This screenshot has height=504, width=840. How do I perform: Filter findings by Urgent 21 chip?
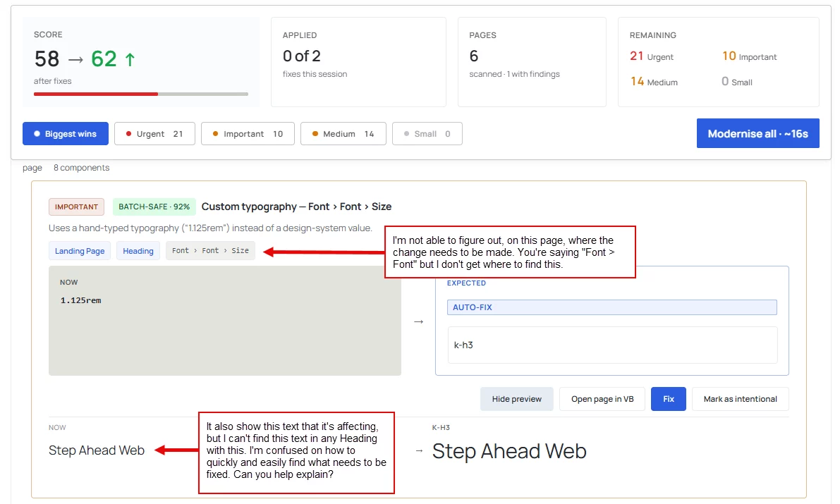click(154, 134)
